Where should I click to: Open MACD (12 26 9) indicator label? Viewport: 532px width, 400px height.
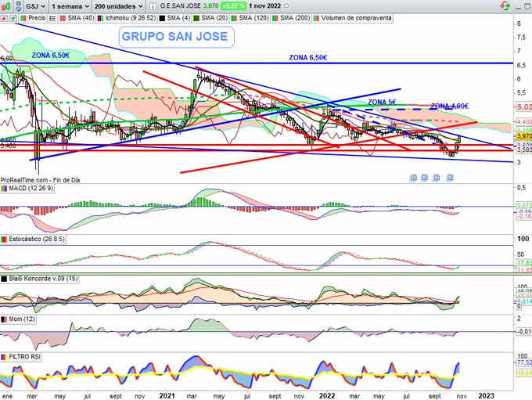click(27, 188)
